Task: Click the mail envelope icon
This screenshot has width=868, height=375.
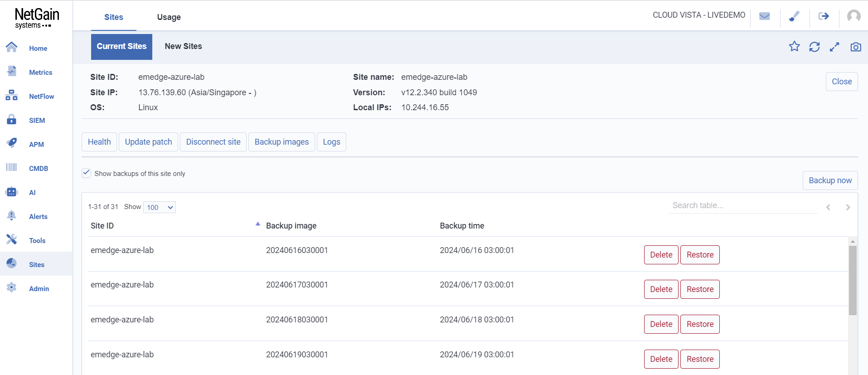Action: point(765,16)
